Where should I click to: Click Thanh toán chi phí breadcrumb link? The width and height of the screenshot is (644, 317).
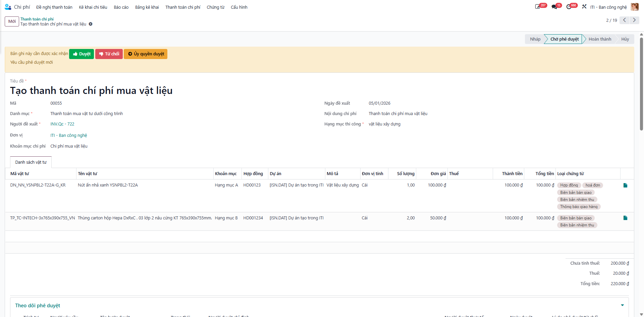(37, 19)
